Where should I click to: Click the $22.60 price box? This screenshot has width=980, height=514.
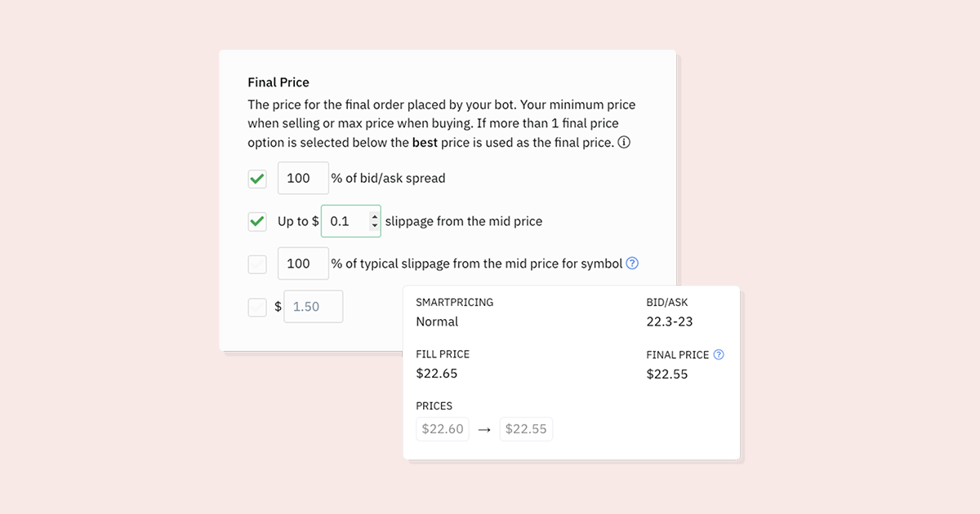coord(443,429)
